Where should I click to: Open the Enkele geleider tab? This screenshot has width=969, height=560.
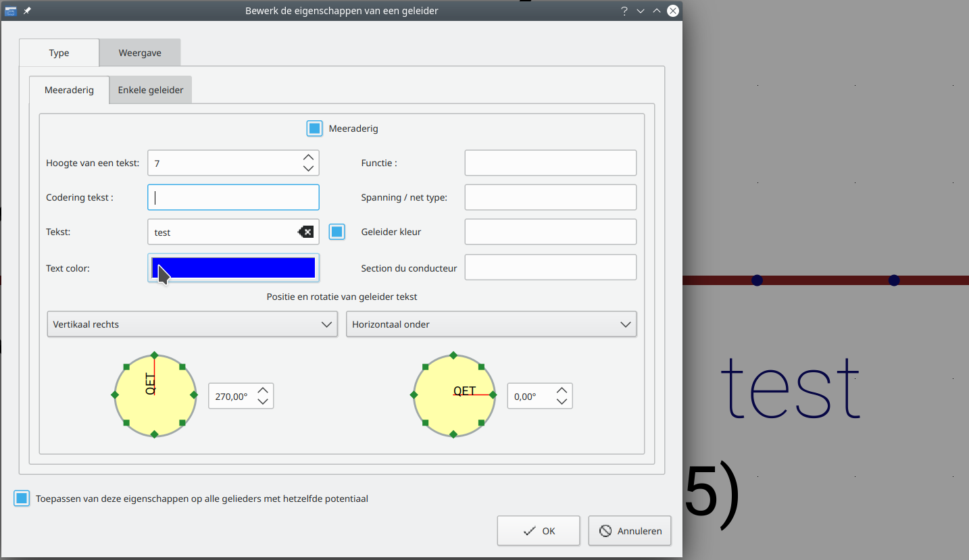(x=151, y=90)
